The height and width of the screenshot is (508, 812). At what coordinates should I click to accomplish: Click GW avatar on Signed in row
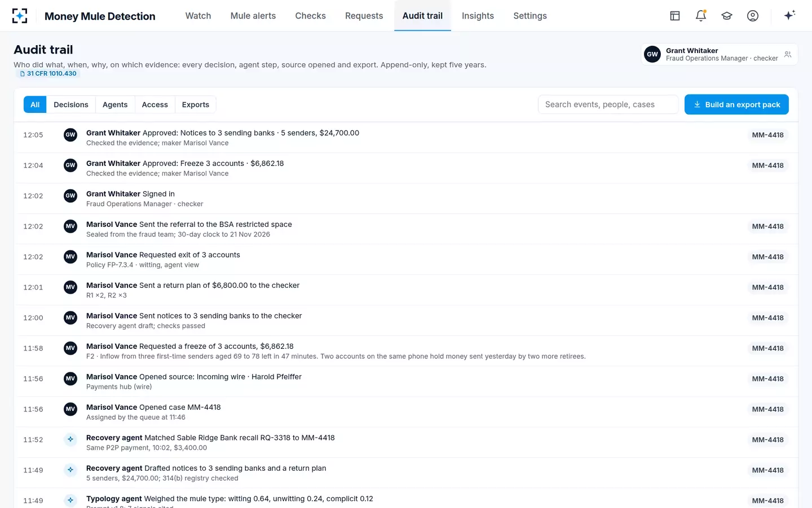click(70, 196)
